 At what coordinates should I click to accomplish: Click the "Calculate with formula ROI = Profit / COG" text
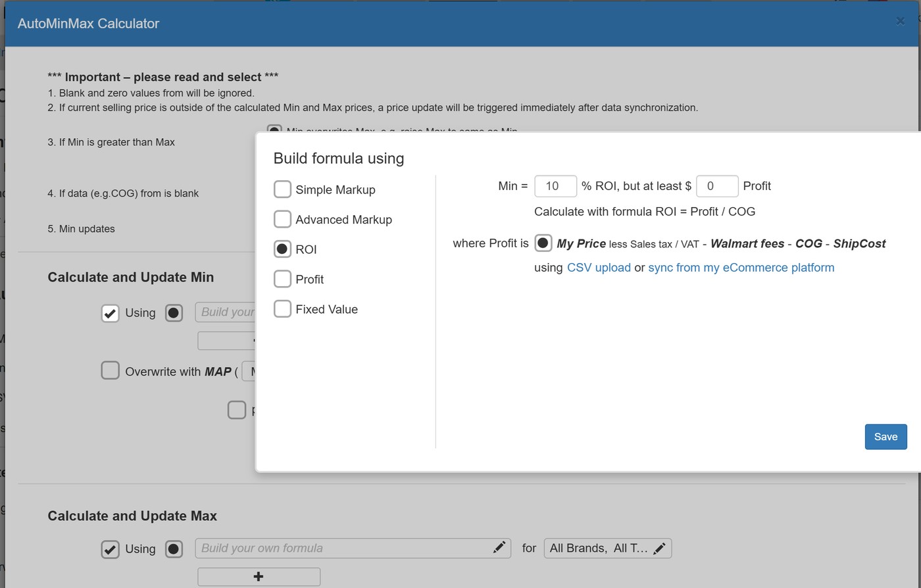click(645, 212)
